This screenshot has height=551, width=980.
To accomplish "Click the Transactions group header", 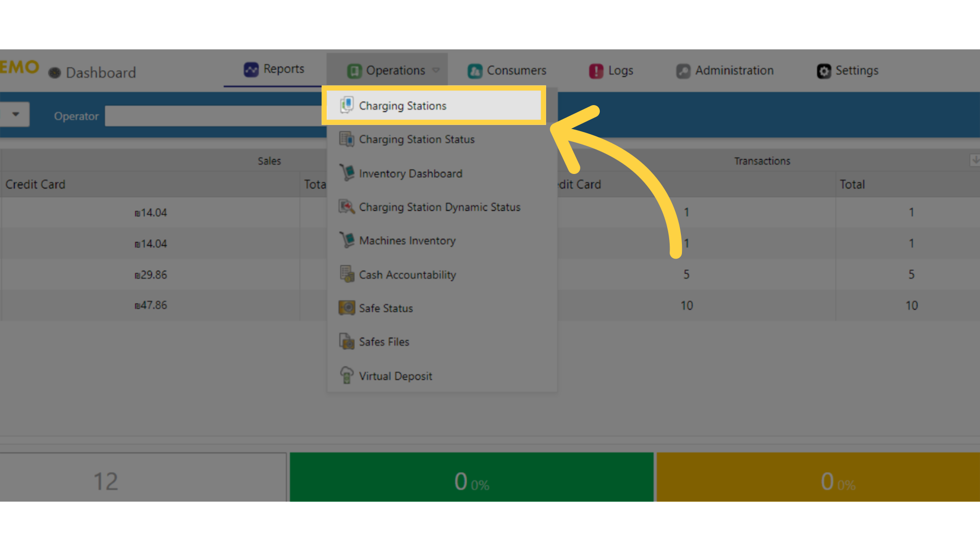I will click(x=762, y=161).
